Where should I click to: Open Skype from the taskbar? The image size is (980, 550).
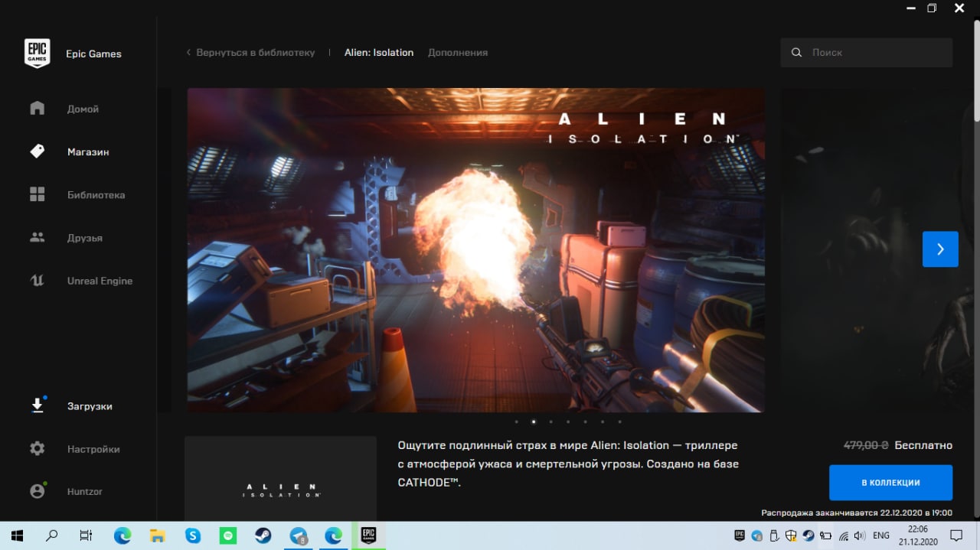[192, 535]
